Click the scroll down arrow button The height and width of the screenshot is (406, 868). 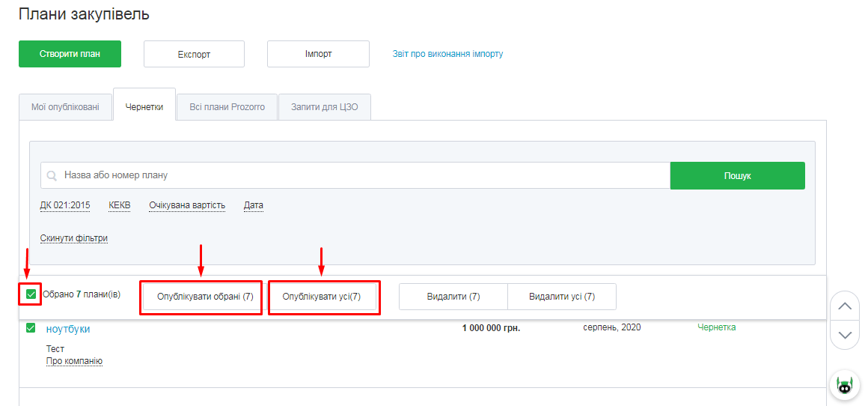pos(844,335)
